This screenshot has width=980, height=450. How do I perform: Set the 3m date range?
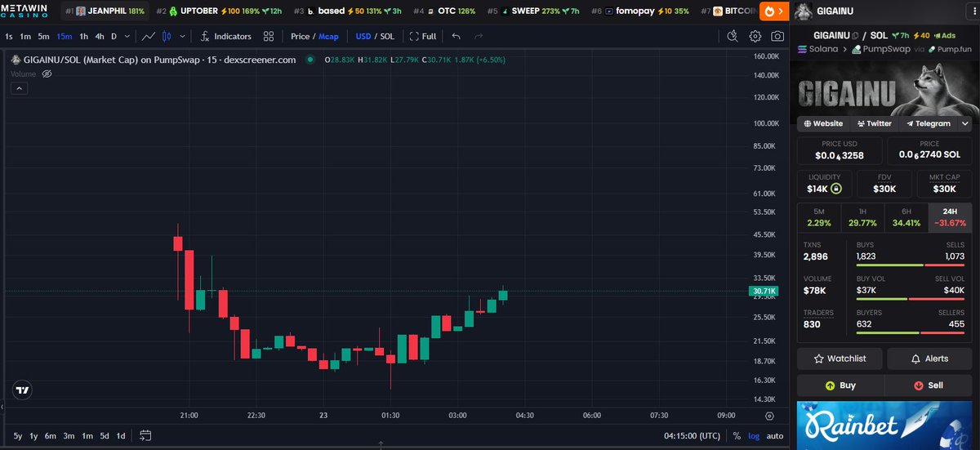(69, 436)
